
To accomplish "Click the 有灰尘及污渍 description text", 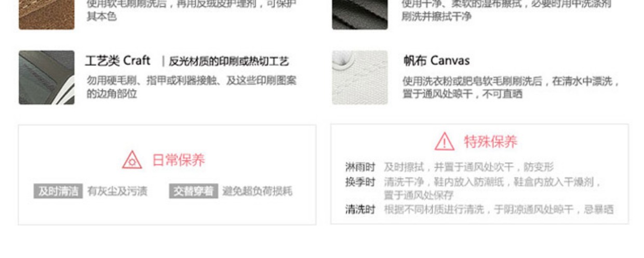I will (x=117, y=191).
